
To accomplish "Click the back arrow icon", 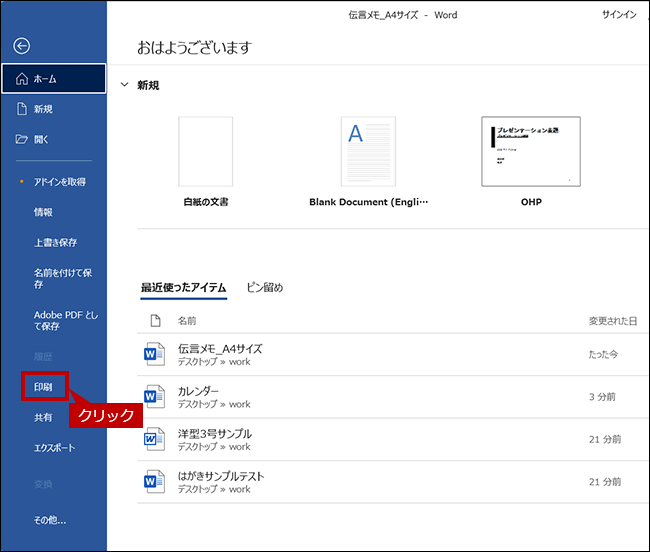I will 22,46.
